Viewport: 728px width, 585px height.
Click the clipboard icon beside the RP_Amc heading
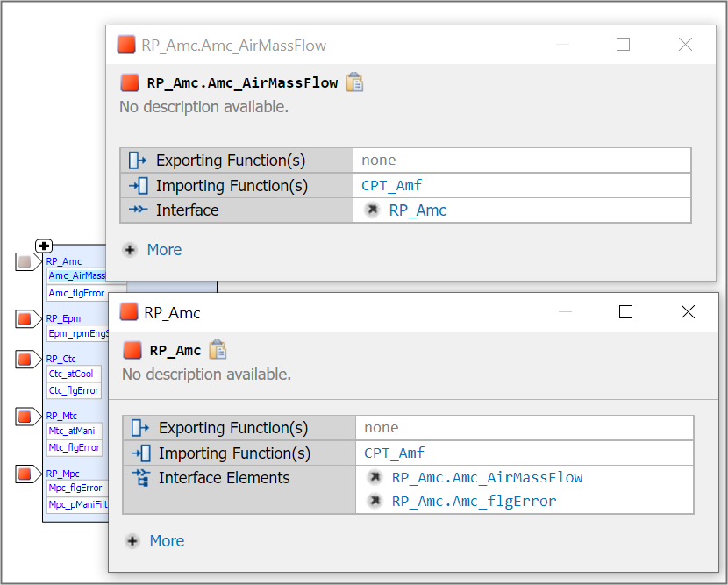coord(218,349)
